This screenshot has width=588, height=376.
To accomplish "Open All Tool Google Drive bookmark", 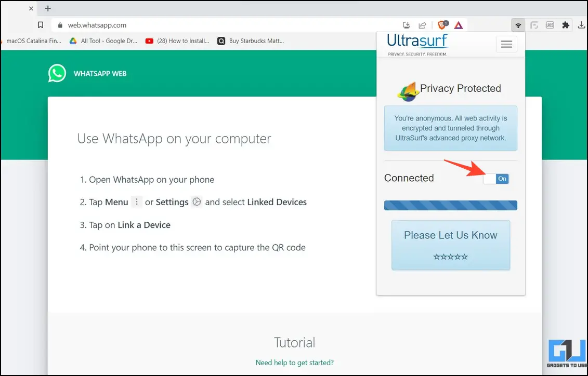I will click(103, 41).
